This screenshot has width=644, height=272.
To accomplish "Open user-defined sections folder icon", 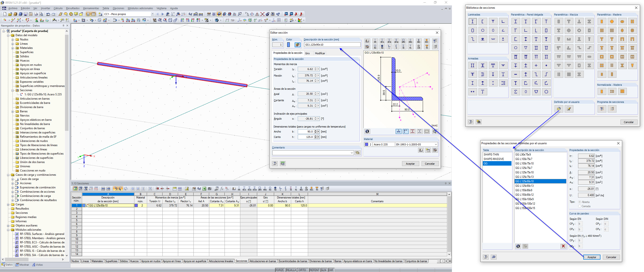I will coord(559,109).
